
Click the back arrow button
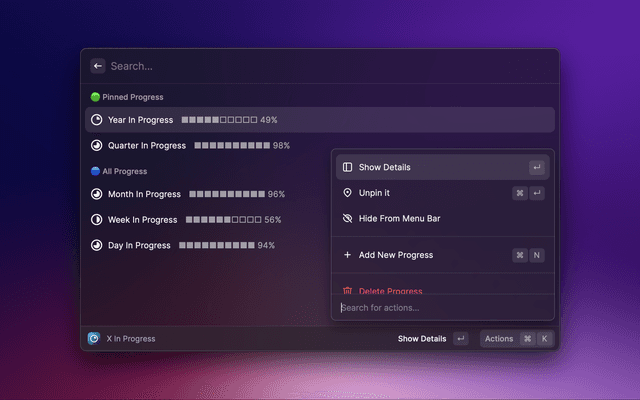(x=98, y=66)
